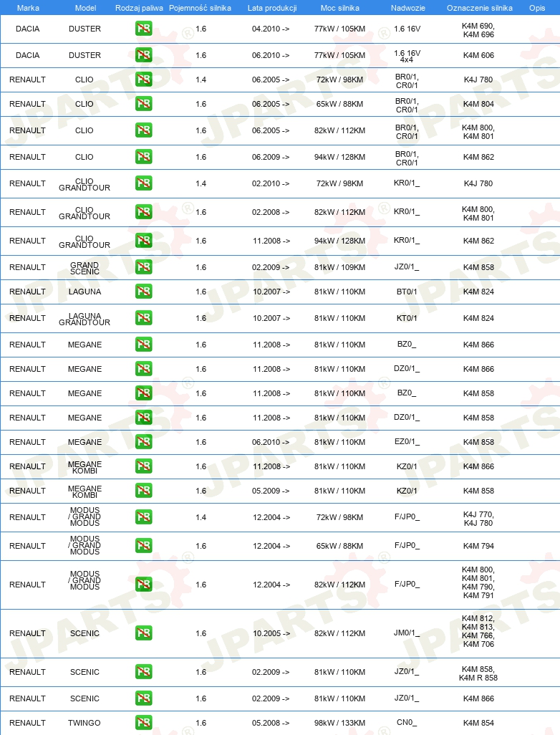Screen dimensions: 560x735
Task: Select the K4M 794 engine code cell
Action: [478, 546]
